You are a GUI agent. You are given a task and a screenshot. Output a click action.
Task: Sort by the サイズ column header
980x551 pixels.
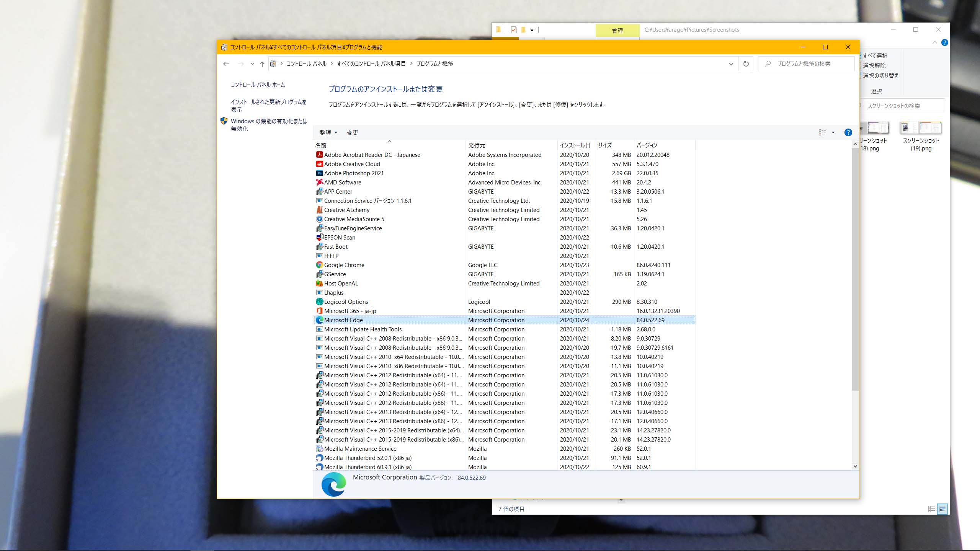click(615, 145)
